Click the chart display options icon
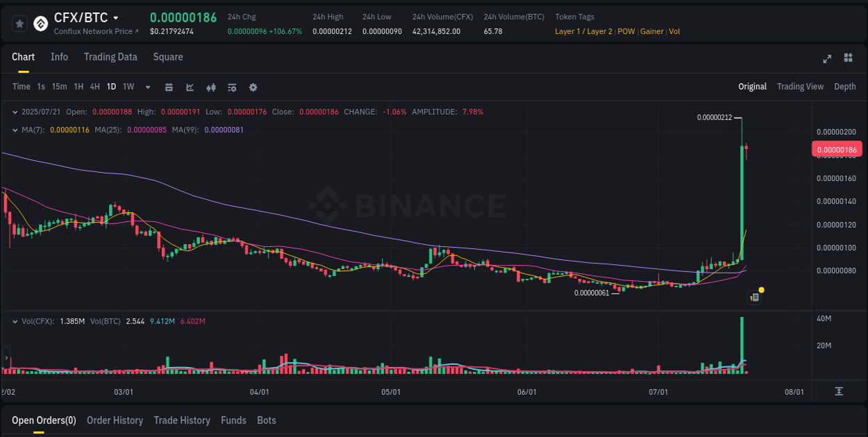Screen dimensions: 868x437 232,87
